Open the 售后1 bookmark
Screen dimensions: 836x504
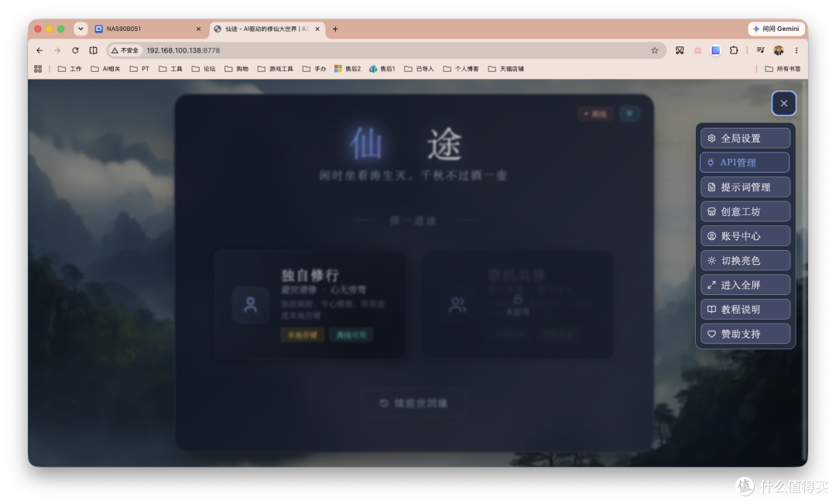click(382, 69)
